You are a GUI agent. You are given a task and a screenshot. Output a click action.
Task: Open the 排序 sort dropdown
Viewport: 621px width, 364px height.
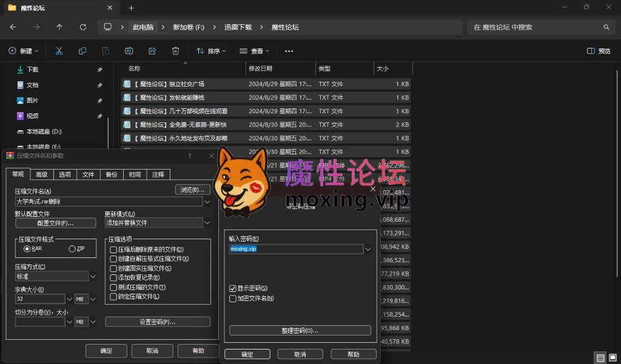click(x=211, y=51)
